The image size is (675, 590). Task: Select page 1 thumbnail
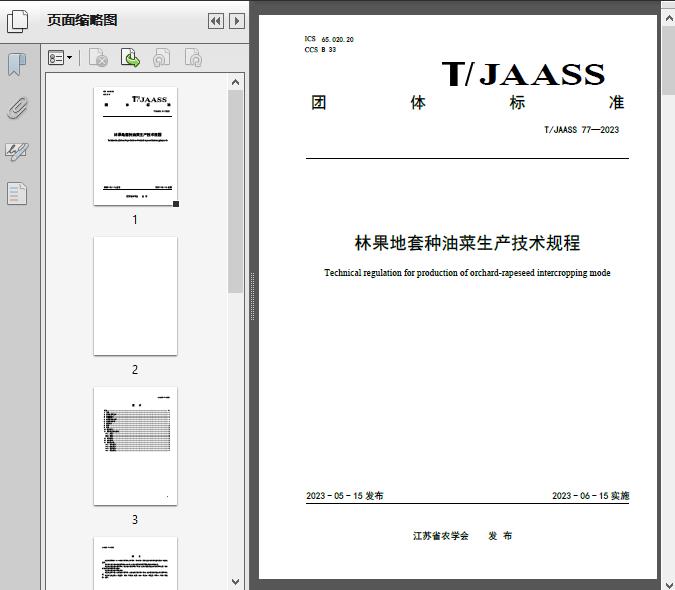click(135, 146)
